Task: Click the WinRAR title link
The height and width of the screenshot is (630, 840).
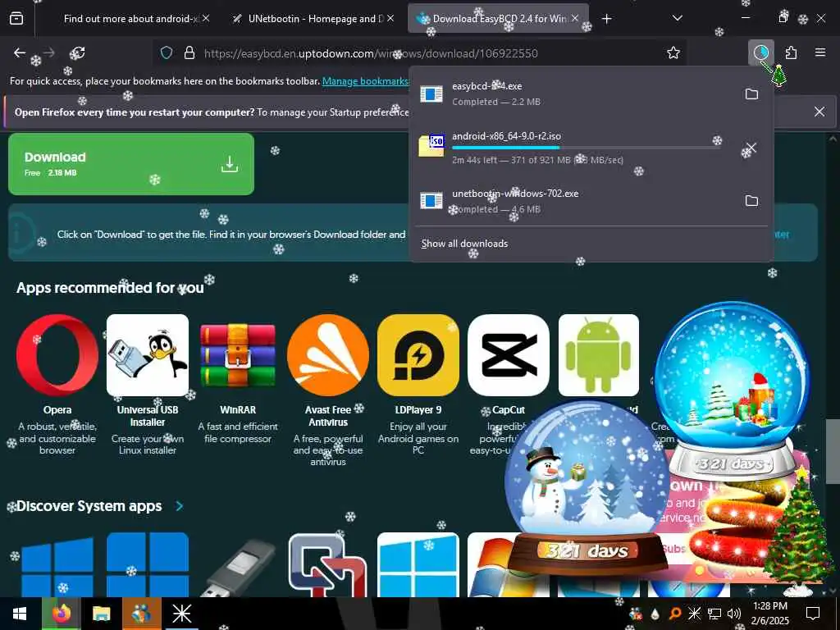Action: tap(238, 410)
